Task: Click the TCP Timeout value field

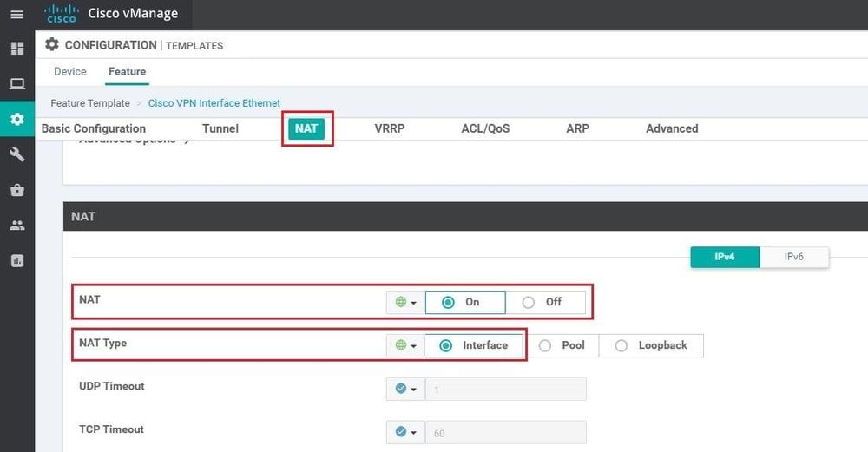Action: 505,432
